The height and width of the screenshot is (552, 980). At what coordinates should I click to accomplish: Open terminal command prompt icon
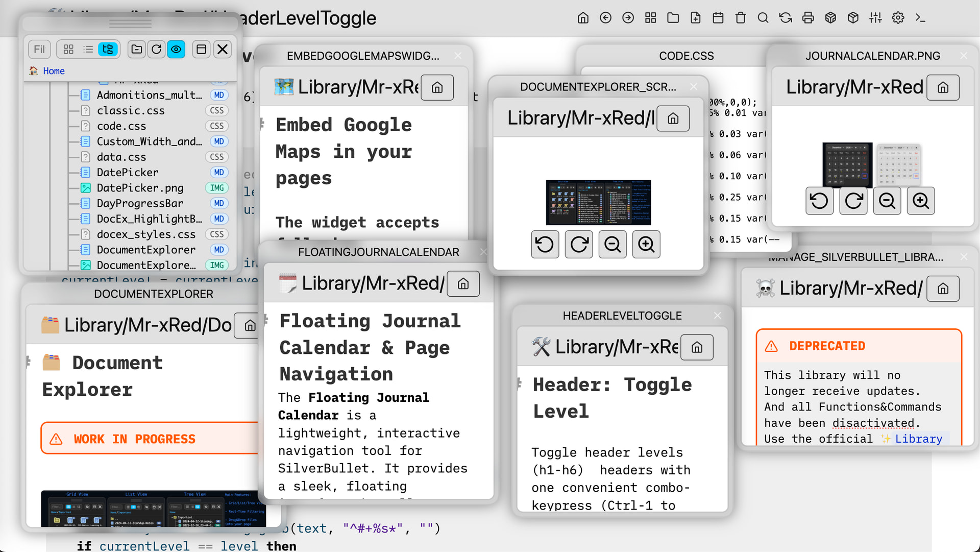(920, 18)
